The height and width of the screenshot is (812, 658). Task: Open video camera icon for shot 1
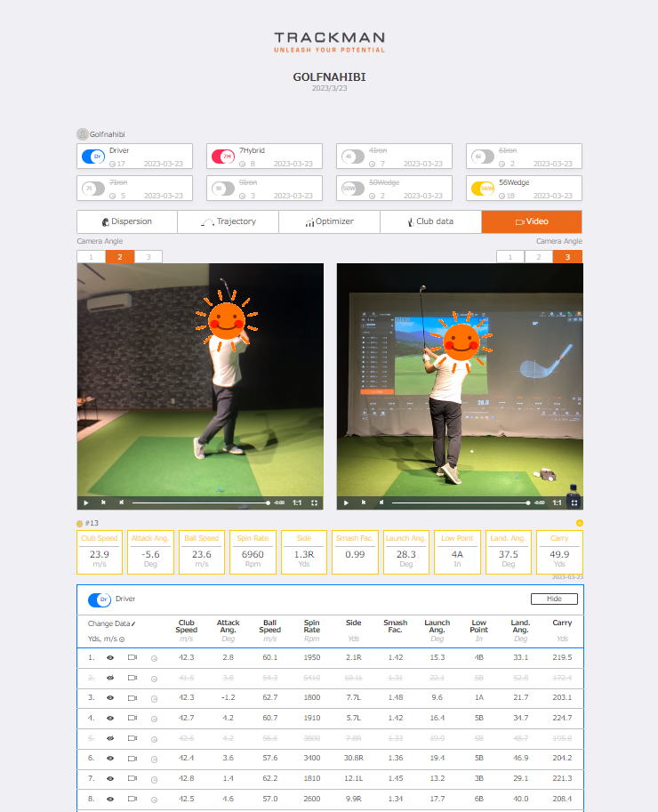pos(132,657)
